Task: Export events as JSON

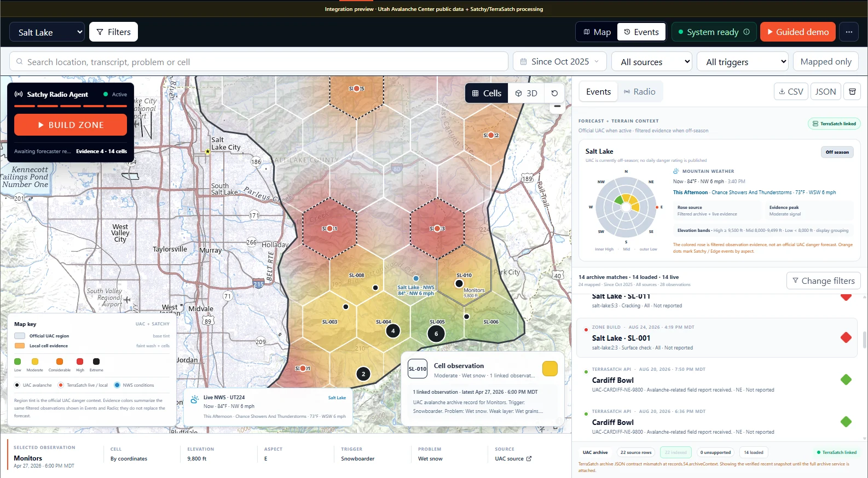Action: pyautogui.click(x=825, y=92)
